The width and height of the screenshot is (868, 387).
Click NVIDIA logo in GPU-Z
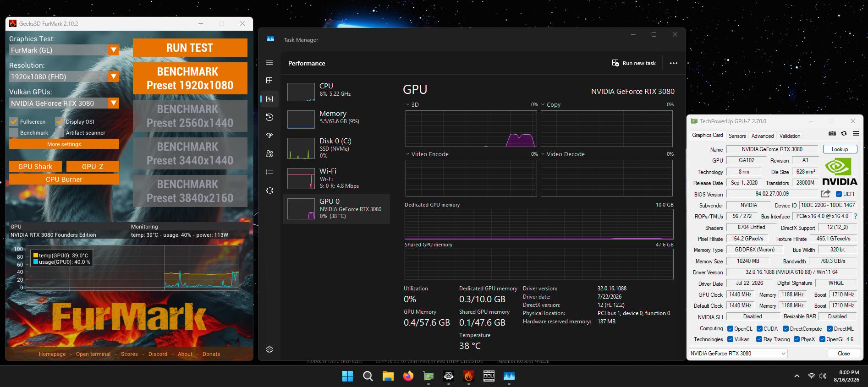click(x=840, y=171)
